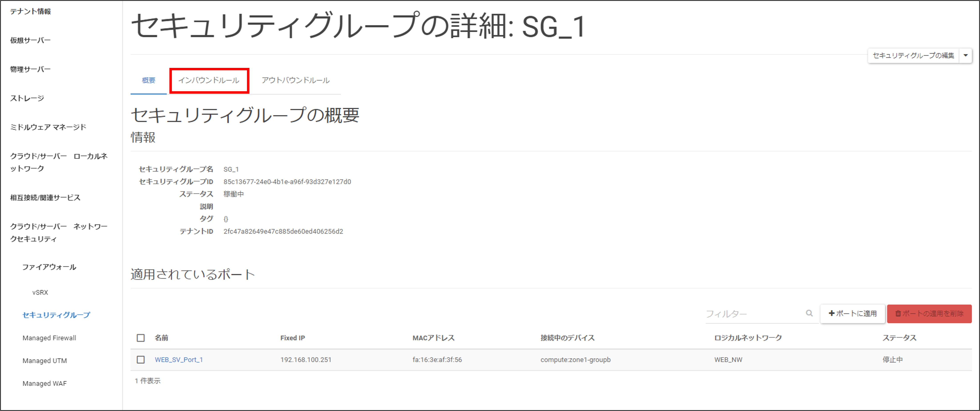Click the MACアドレス column header

click(x=433, y=338)
